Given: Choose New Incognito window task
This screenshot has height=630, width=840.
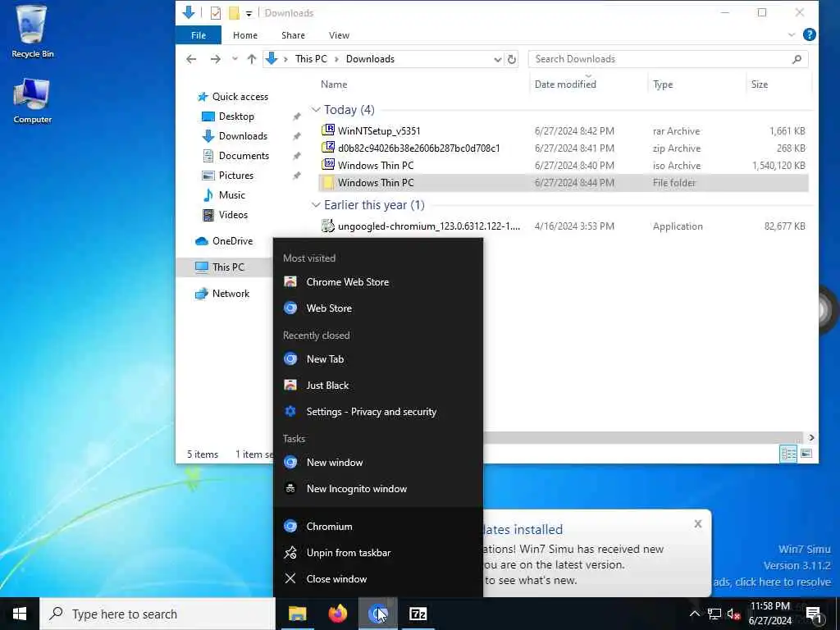Looking at the screenshot, I should [377, 489].
